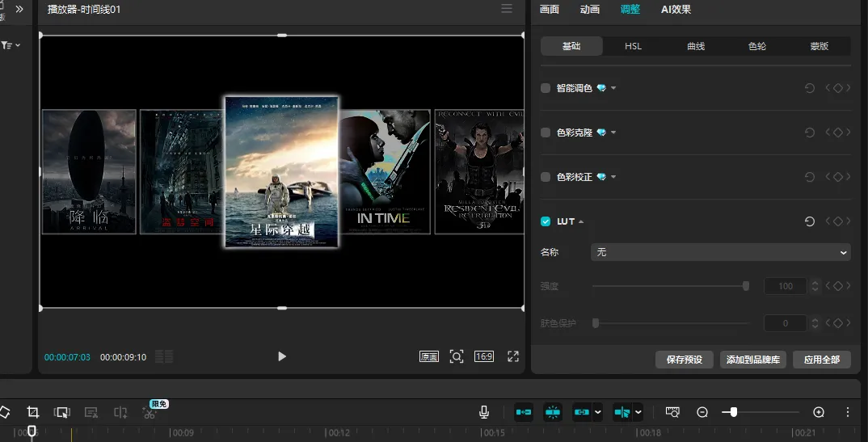Open the LUT 名称 dropdown showing 无

[x=720, y=252]
